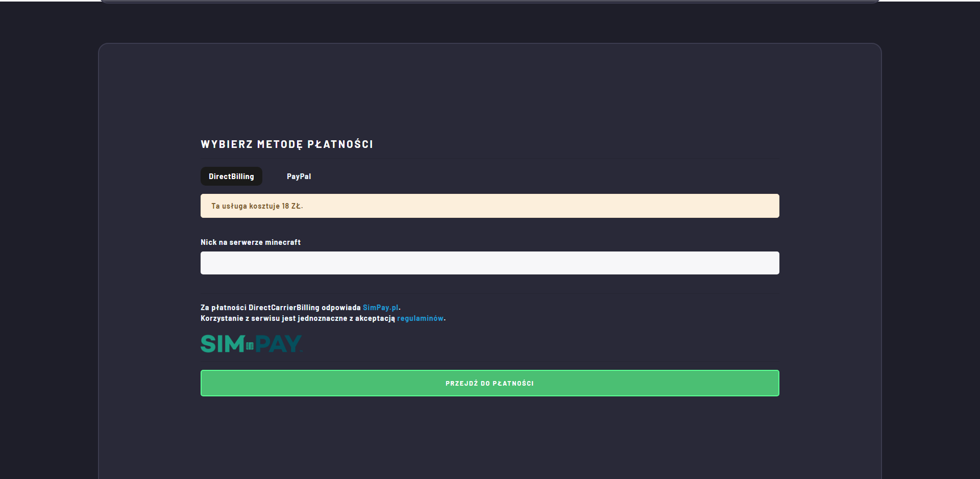Click the Nick na serwerze minecraft label
980x479 pixels.
click(251, 242)
